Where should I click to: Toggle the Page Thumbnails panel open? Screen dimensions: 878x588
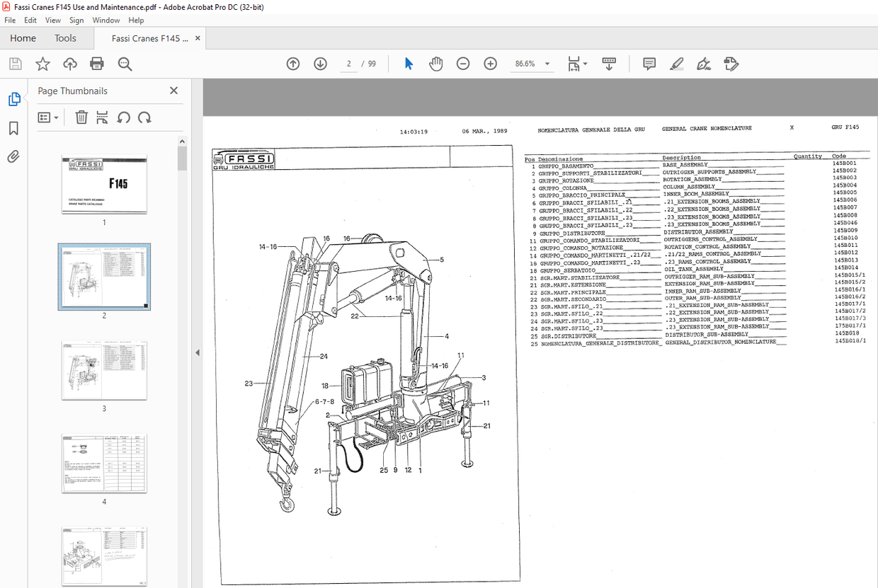[x=13, y=98]
